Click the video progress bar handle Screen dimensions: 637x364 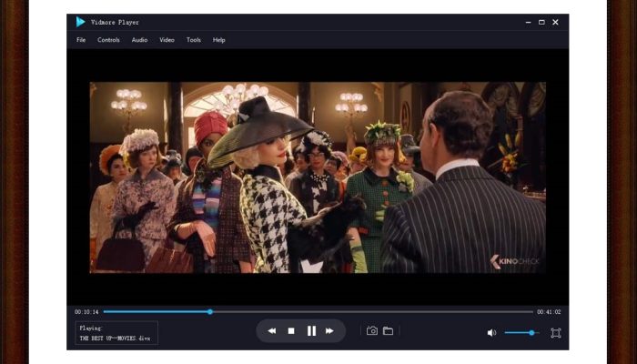click(x=210, y=312)
